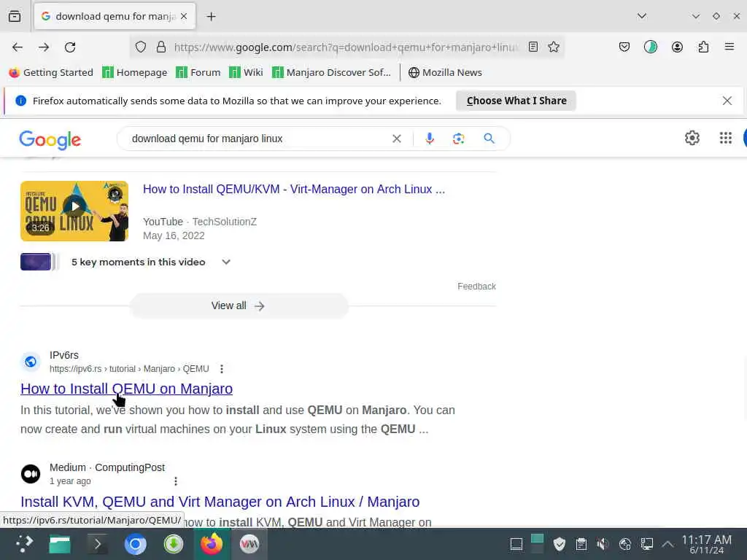The image size is (747, 560).
Task: Click the address bar URL
Action: pyautogui.click(x=346, y=47)
